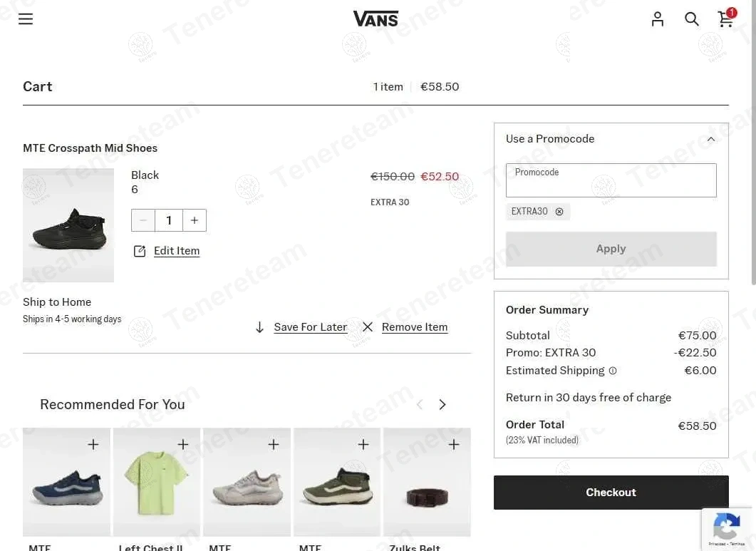Open the shopping cart icon
756x551 pixels.
(x=725, y=19)
